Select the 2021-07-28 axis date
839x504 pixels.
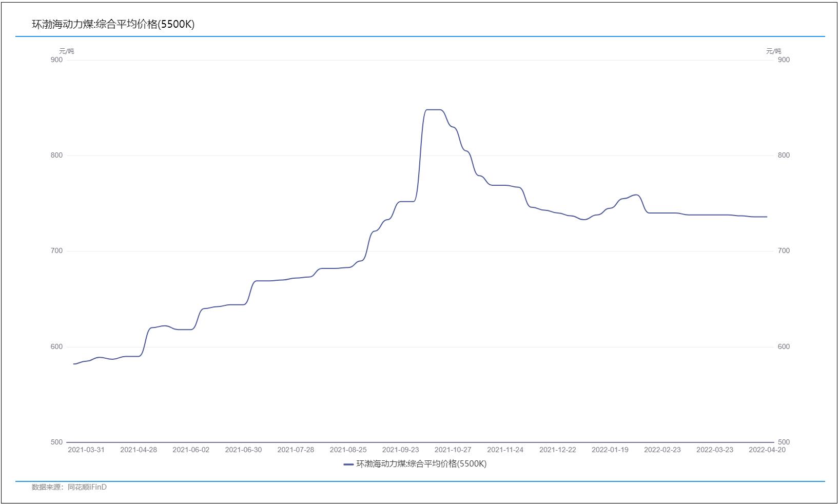(x=296, y=450)
